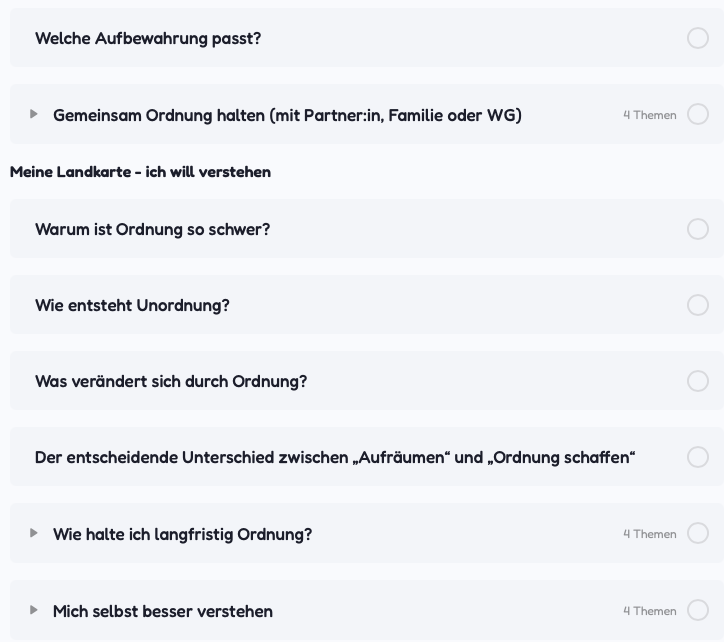
Task: Open lesson 'Warum ist Ordnung so schwer?'
Action: click(x=152, y=229)
